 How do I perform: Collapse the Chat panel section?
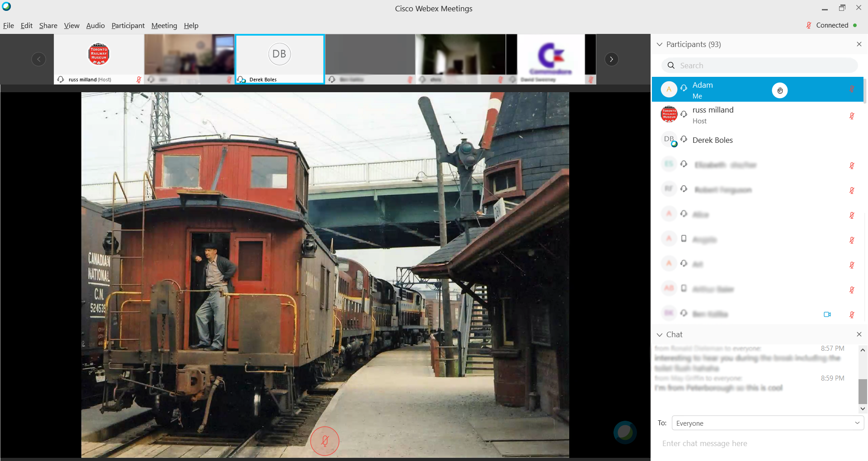pos(660,335)
